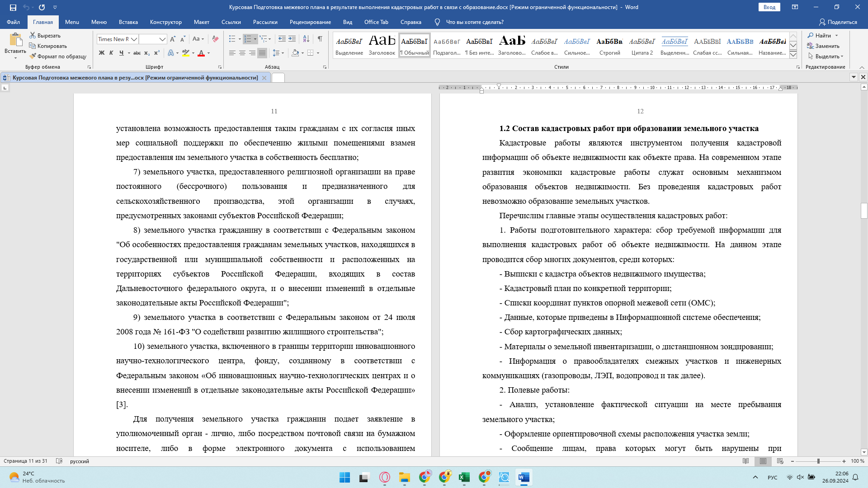Adjust the zoom slider in status bar

pyautogui.click(x=818, y=461)
